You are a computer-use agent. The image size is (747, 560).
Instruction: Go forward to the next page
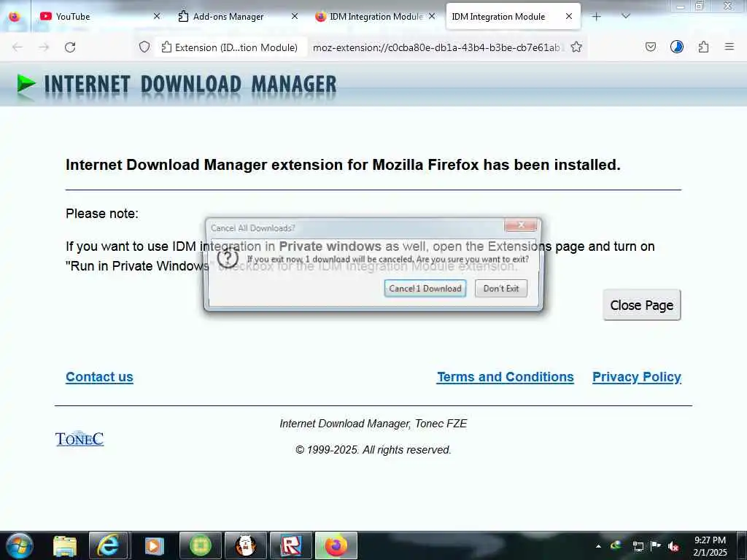(x=44, y=47)
